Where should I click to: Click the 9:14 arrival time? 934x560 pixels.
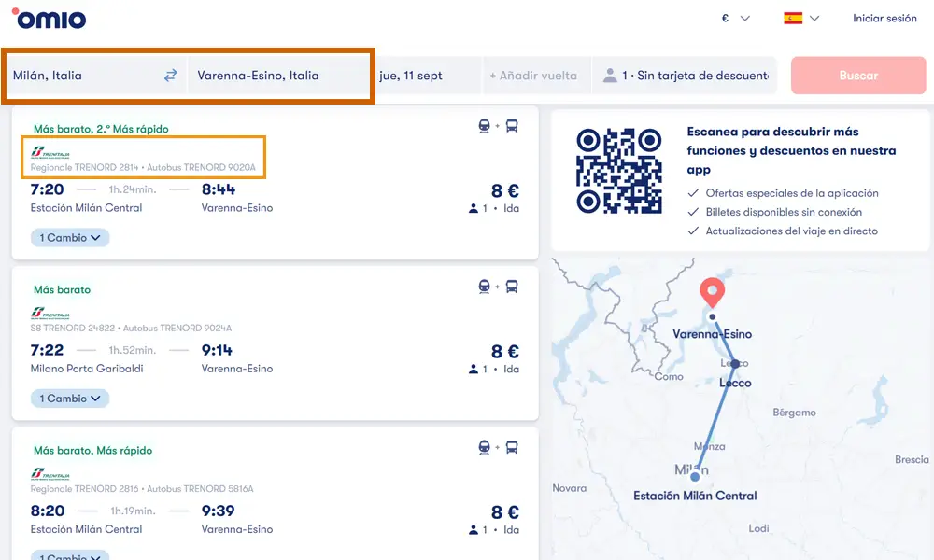click(217, 351)
